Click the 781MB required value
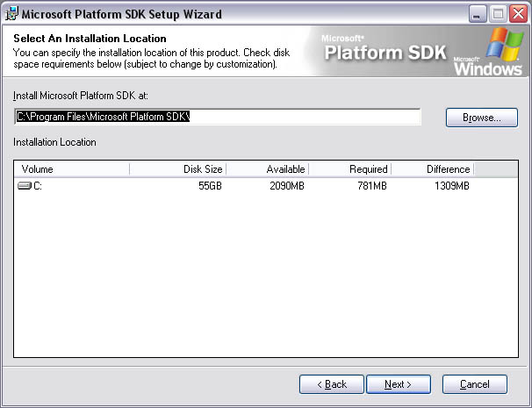The image size is (532, 408). point(372,186)
